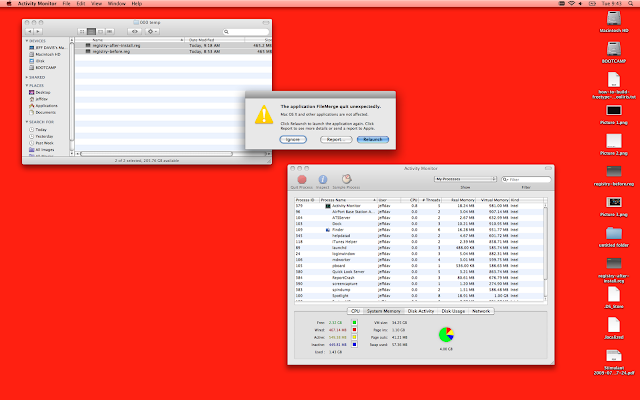Collapse the SEARCH FOR sidebar section
Image resolution: width=640 pixels, height=400 pixels.
pos(27,122)
